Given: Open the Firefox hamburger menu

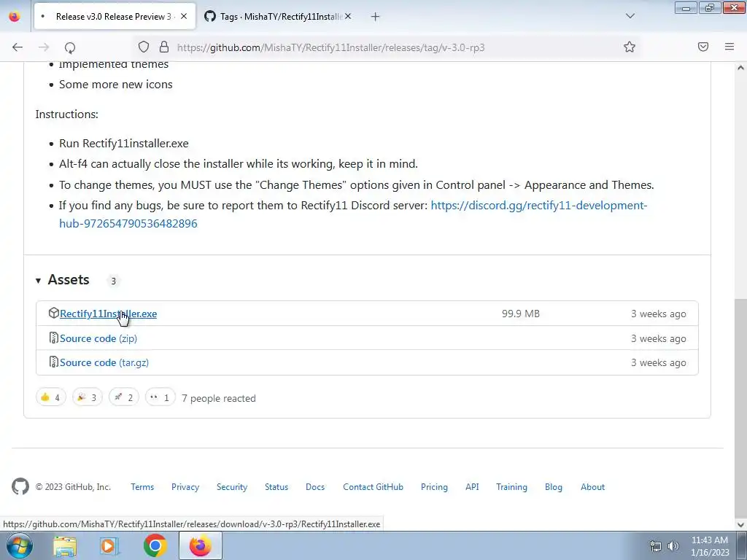Looking at the screenshot, I should click(x=729, y=47).
